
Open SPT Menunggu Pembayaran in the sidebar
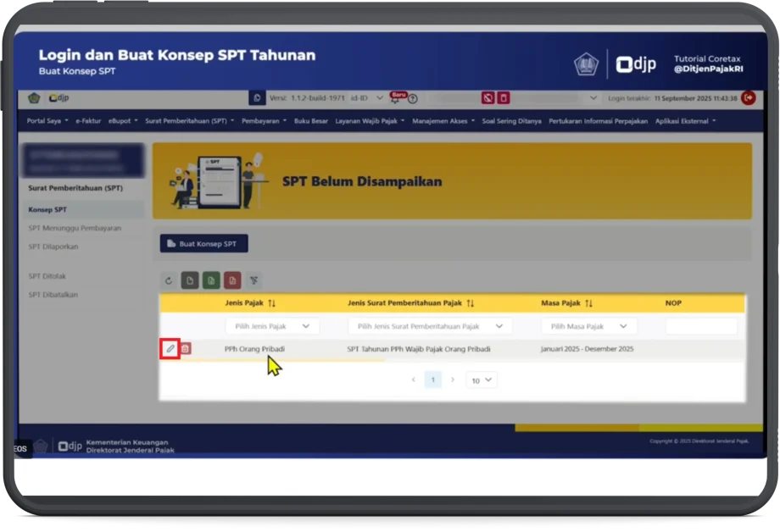(x=75, y=228)
